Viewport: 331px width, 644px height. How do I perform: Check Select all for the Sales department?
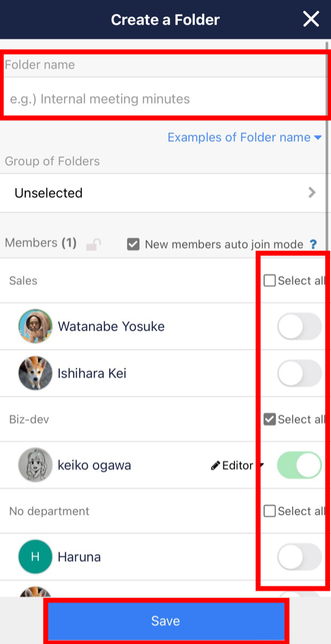tap(269, 280)
